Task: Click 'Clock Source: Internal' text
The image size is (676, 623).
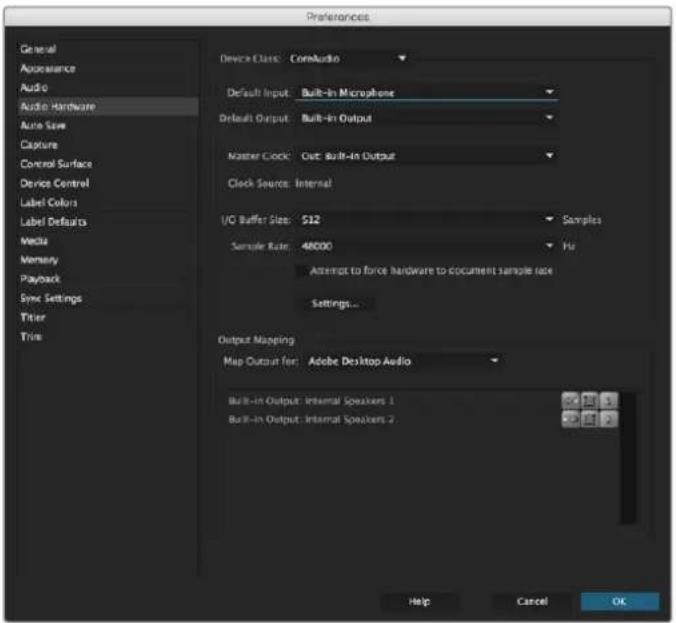Action: (x=280, y=183)
